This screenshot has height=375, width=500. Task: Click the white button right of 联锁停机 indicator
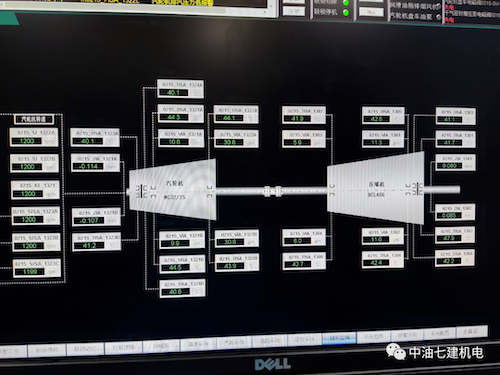(x=371, y=12)
